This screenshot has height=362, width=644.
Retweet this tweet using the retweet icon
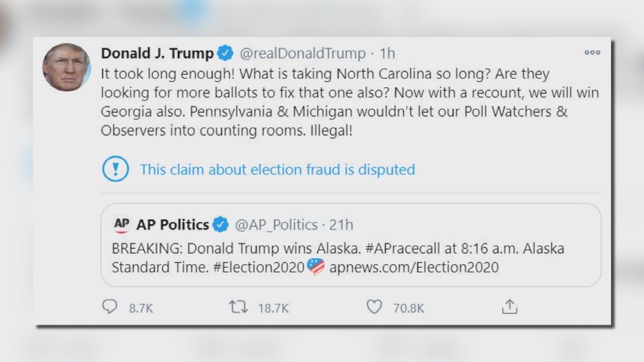click(238, 307)
